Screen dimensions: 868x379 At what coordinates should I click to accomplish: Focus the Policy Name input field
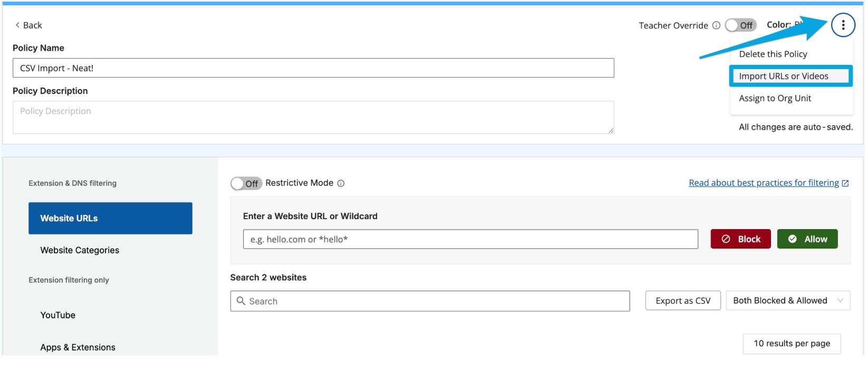click(x=313, y=68)
